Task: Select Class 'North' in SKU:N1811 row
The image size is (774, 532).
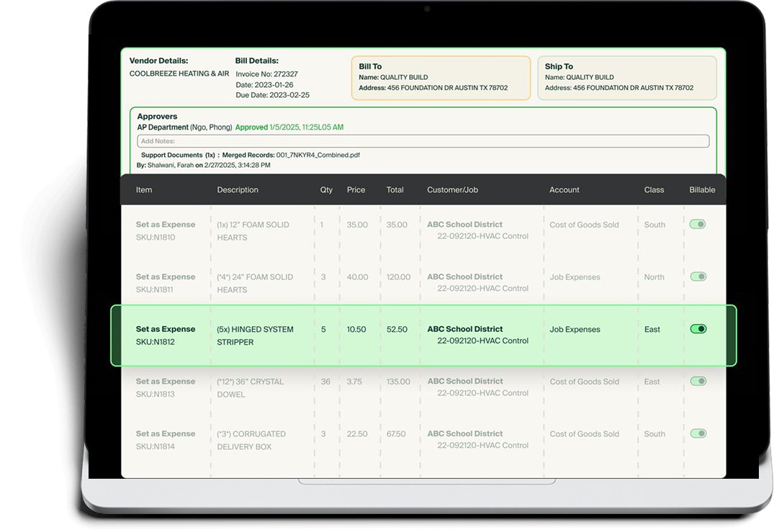Action: pyautogui.click(x=654, y=277)
